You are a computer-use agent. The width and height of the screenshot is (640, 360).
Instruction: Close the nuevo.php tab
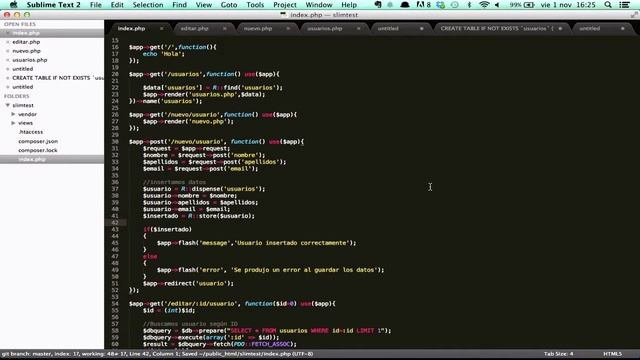tap(288, 29)
